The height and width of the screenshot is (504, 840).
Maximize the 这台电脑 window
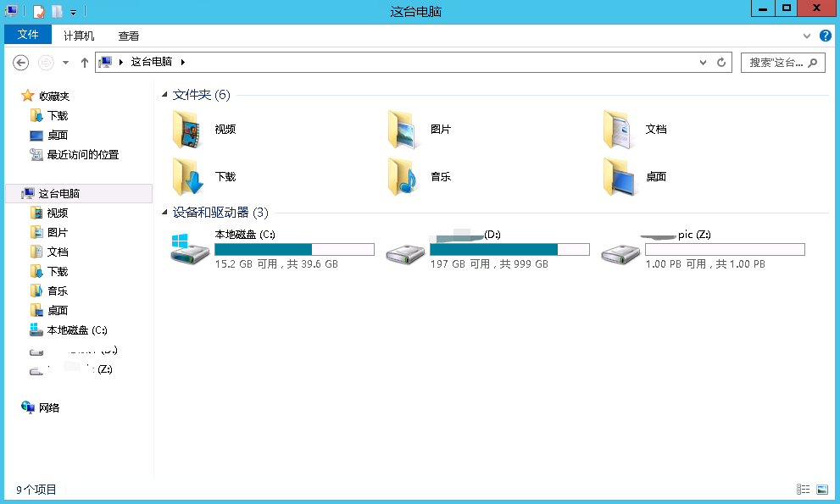tap(786, 8)
